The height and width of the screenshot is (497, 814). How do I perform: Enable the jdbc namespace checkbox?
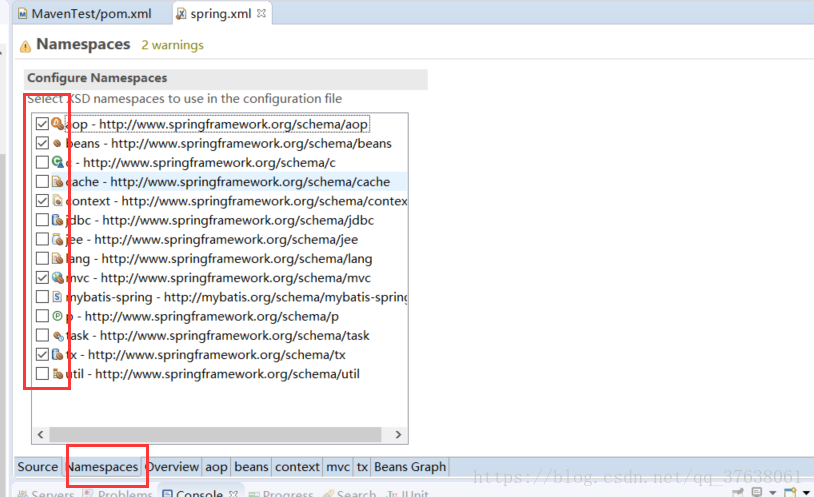42,220
